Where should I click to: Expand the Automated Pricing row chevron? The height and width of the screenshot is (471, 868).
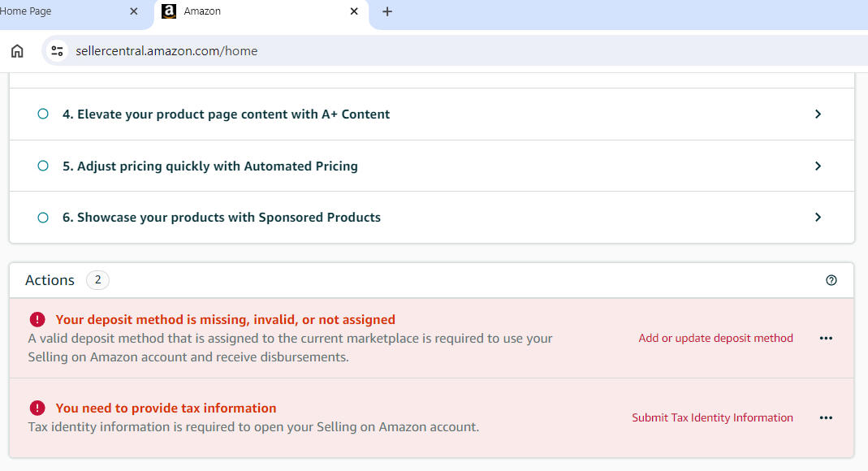tap(818, 166)
